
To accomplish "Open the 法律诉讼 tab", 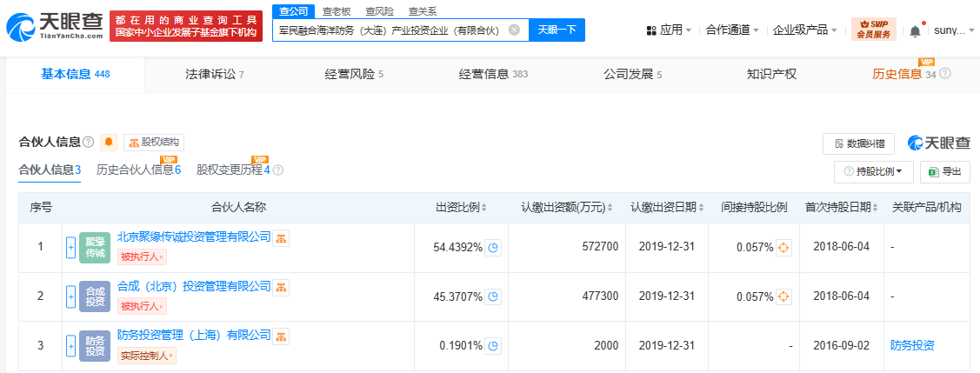I will coord(215,75).
